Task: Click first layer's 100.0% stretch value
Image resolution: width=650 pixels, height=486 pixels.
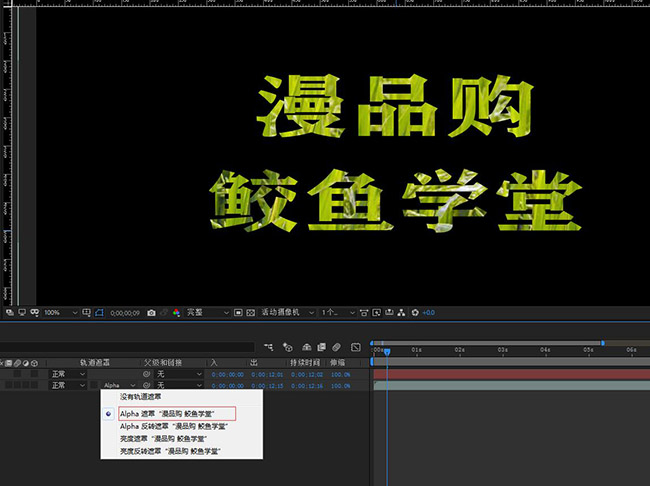Action: coord(341,374)
